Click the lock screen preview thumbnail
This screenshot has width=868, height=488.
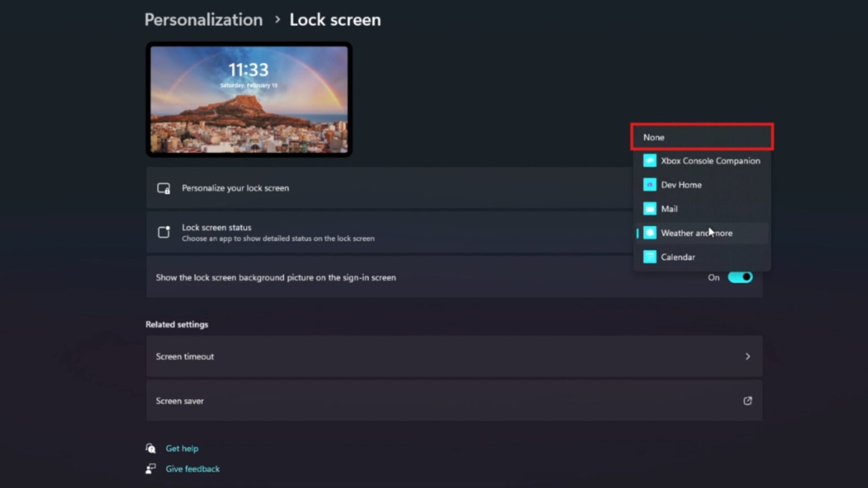click(249, 99)
